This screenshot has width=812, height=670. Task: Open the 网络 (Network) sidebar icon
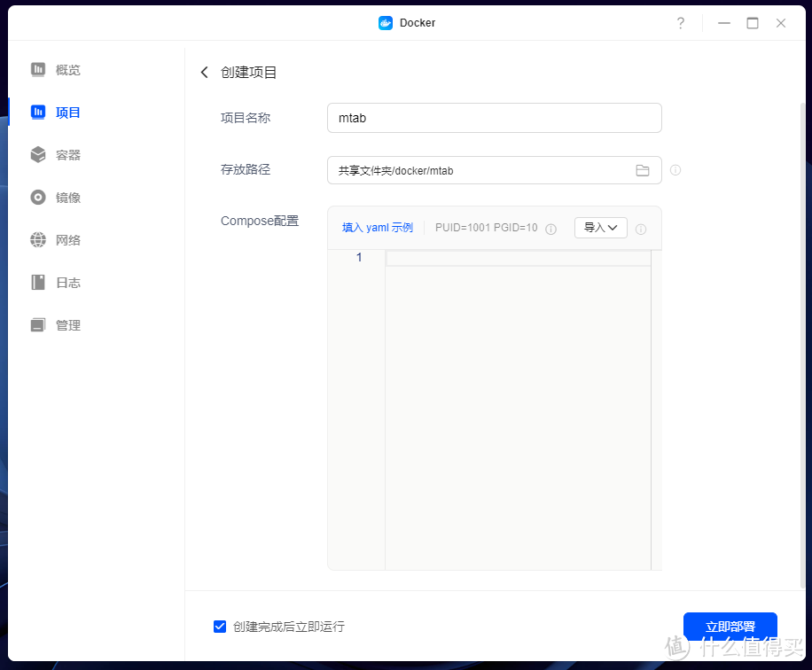click(x=37, y=239)
